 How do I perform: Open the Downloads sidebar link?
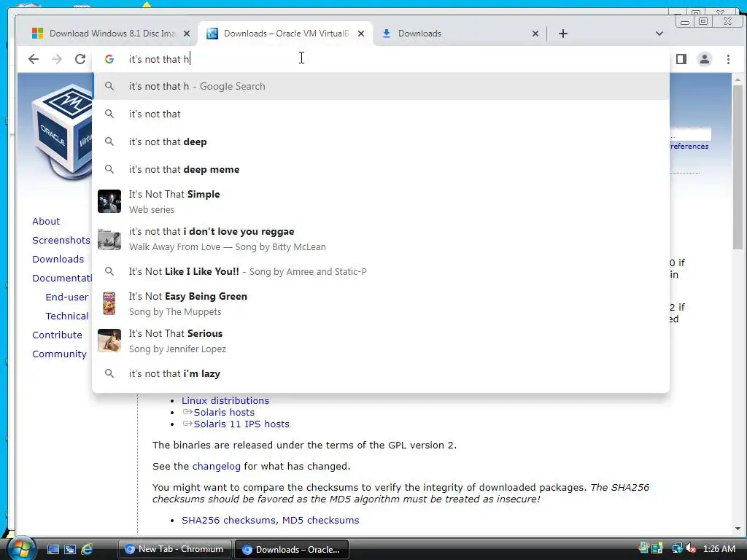click(58, 259)
